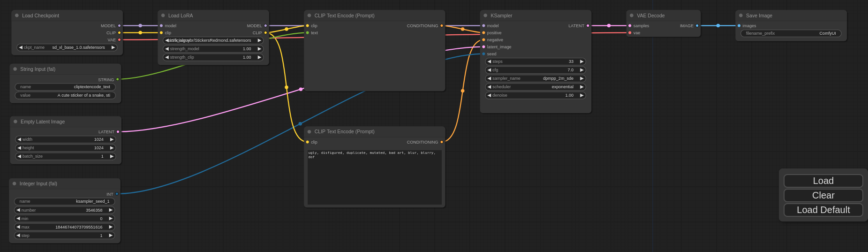Collapse the KSampler node via its dot

[x=485, y=15]
